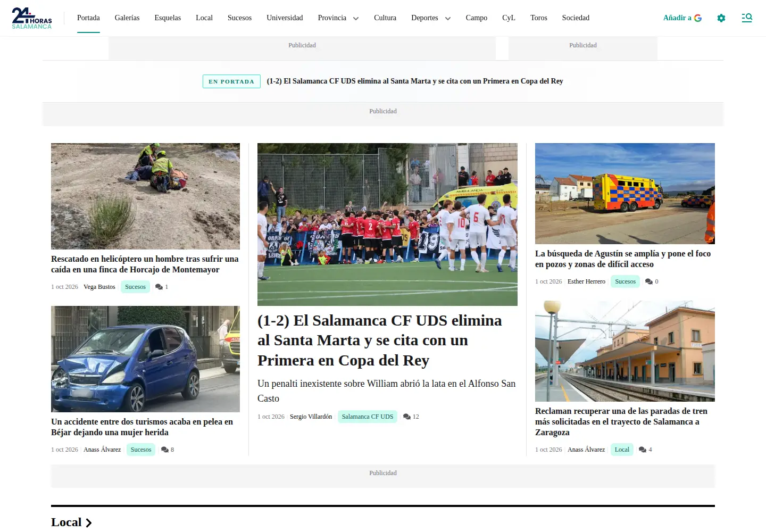This screenshot has width=766, height=532.
Task: Open main headline about Salamanca CF UDS
Action: (x=380, y=340)
